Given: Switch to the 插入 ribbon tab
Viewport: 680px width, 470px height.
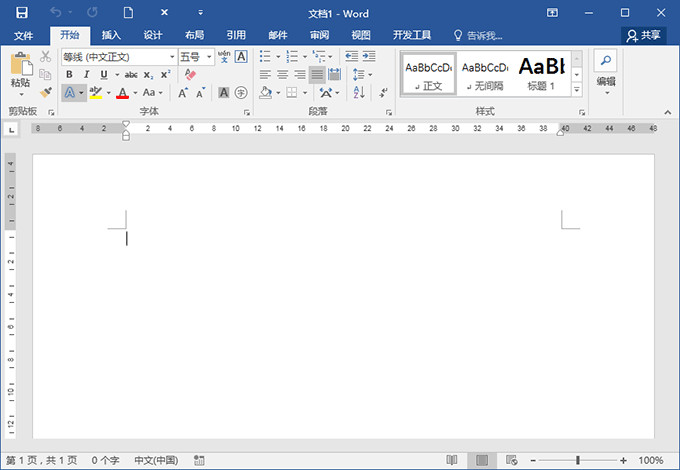Looking at the screenshot, I should (x=111, y=35).
